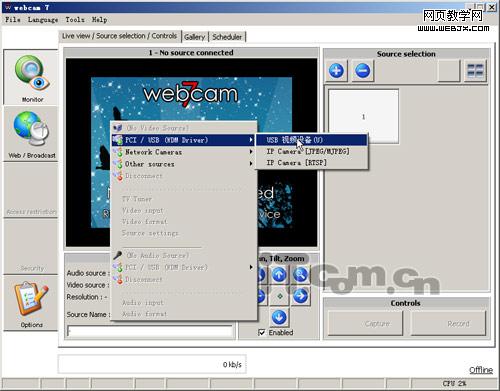The image size is (500, 391).
Task: Click the PTZ center home button
Action: (x=279, y=296)
